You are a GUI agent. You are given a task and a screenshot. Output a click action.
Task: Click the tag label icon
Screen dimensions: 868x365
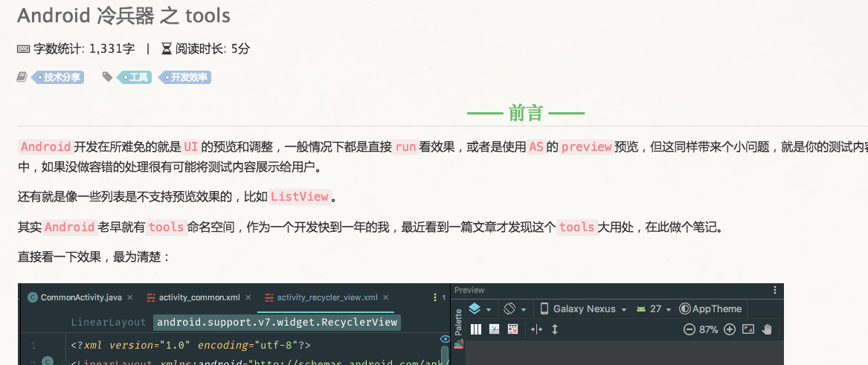pyautogui.click(x=107, y=77)
